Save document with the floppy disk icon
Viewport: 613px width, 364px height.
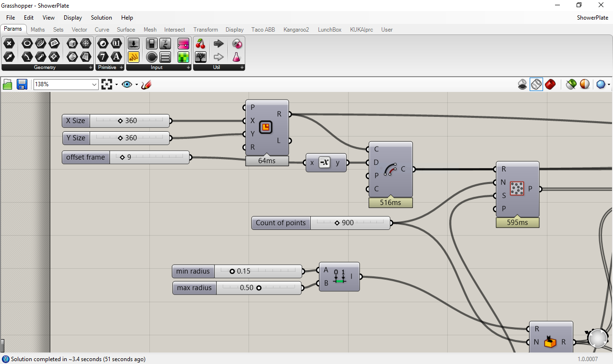click(x=22, y=85)
